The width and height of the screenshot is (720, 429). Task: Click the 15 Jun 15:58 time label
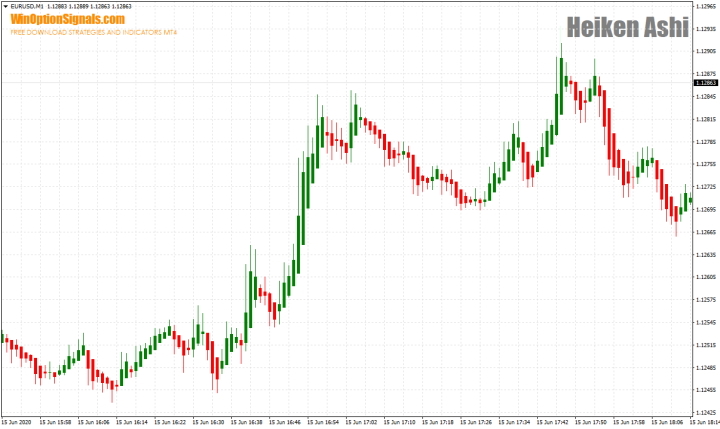click(x=60, y=423)
